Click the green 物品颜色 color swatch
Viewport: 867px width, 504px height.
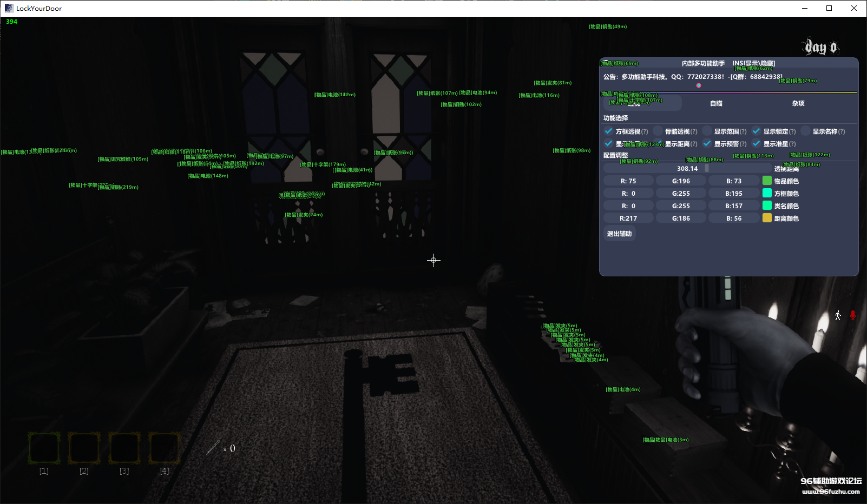pos(767,181)
